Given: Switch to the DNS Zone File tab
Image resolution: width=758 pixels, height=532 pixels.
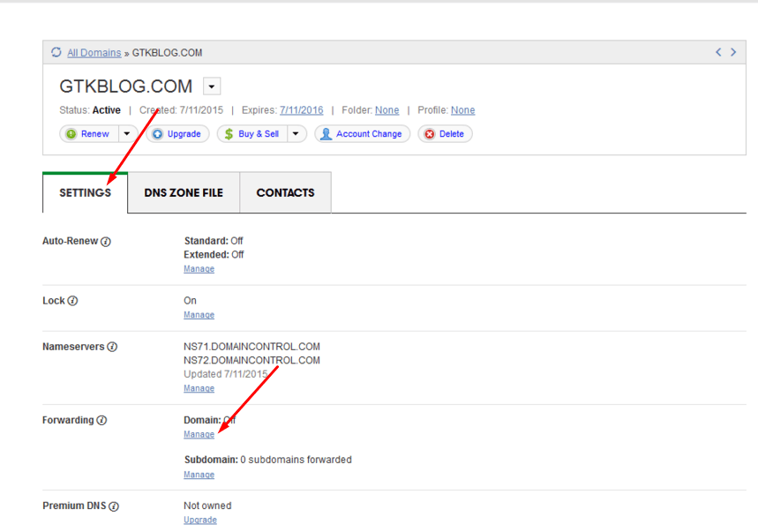Looking at the screenshot, I should [184, 193].
